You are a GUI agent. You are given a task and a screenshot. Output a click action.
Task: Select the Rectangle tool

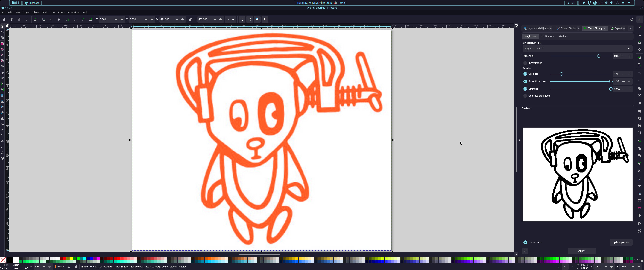pos(2,43)
